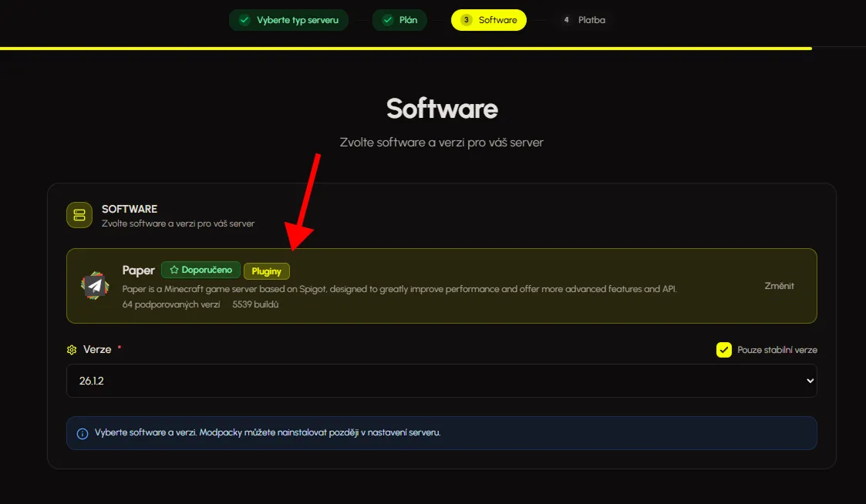Image resolution: width=866 pixels, height=504 pixels.
Task: Select the Software step pill
Action: 489,20
